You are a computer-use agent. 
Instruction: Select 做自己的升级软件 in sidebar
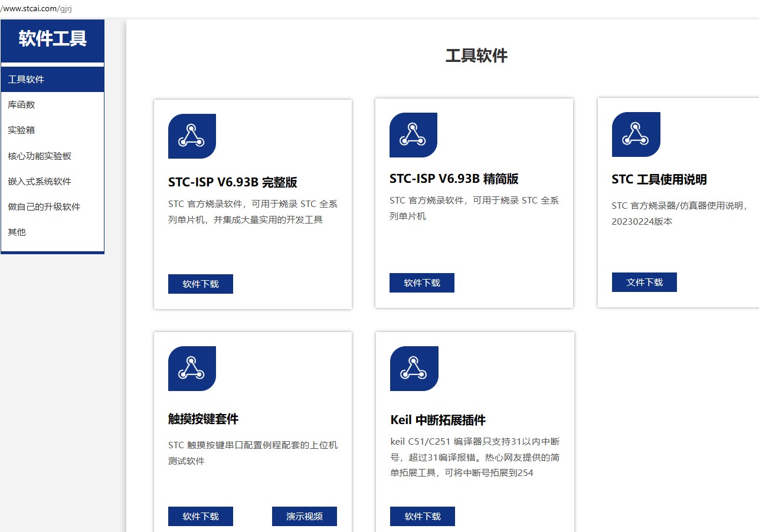(x=53, y=207)
